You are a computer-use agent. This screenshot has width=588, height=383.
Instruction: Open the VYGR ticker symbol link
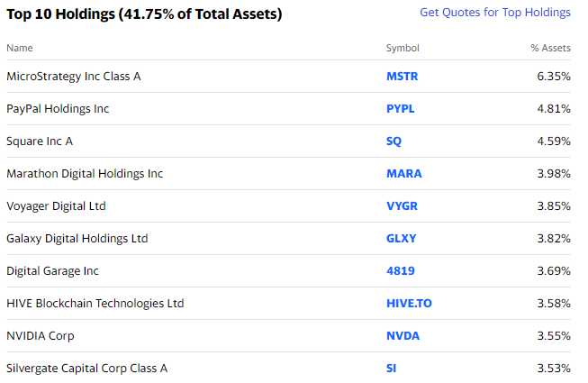(x=402, y=206)
